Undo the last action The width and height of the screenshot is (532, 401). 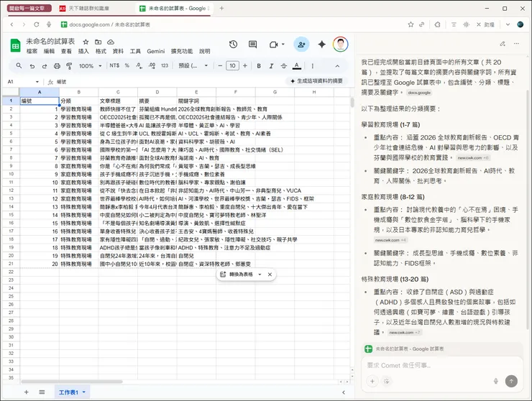[x=32, y=66]
